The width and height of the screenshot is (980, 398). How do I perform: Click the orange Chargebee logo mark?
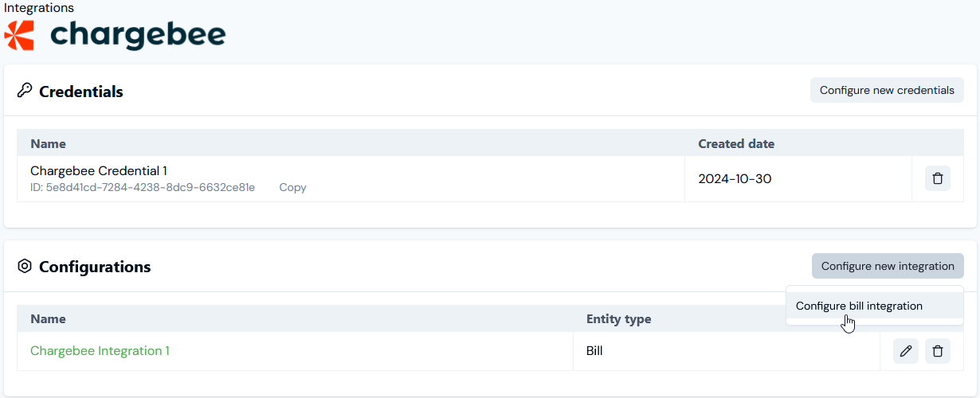click(19, 35)
